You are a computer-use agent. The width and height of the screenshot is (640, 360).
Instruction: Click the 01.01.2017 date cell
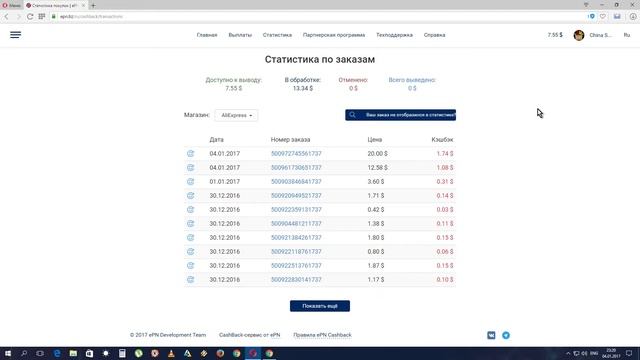click(224, 182)
